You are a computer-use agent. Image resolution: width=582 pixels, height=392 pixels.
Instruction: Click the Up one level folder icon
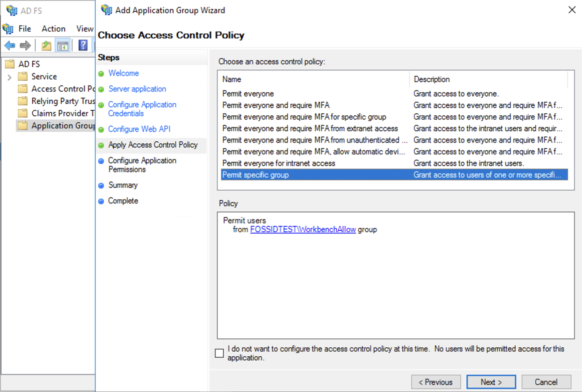click(46, 45)
